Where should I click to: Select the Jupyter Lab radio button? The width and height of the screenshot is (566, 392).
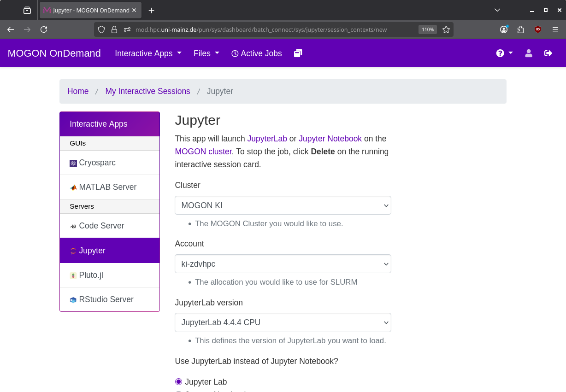click(x=179, y=382)
